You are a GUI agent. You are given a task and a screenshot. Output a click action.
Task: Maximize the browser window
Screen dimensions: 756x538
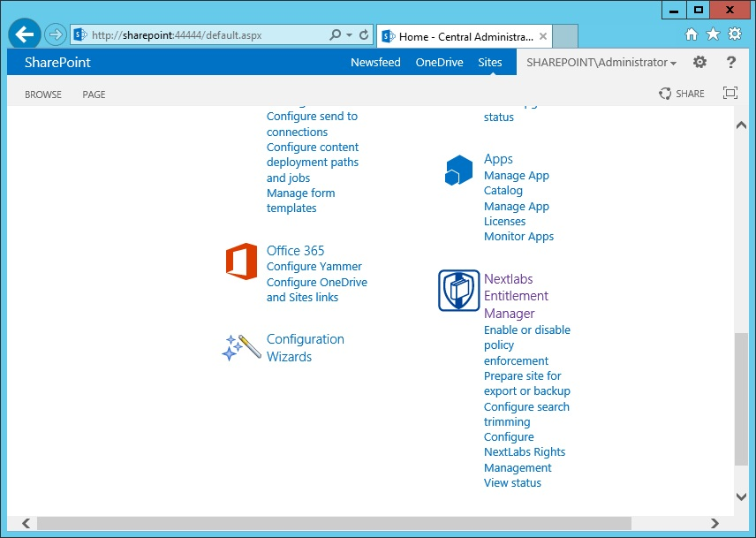coord(699,10)
